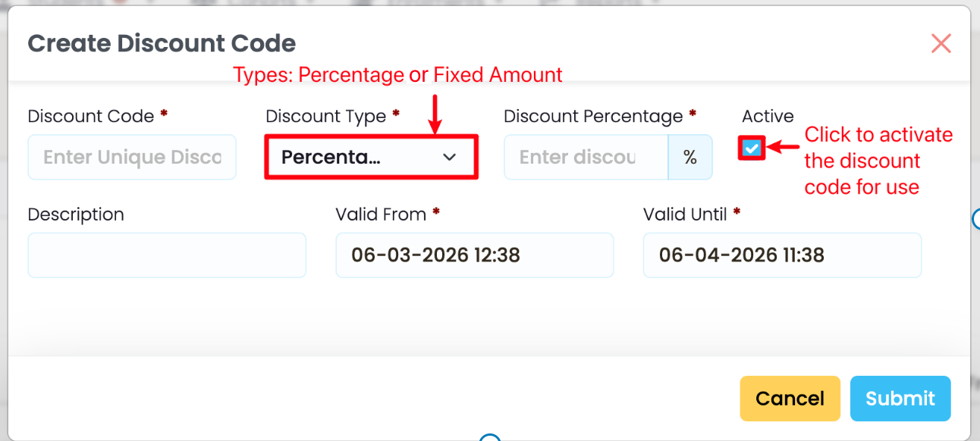
Task: Click the Discount Percentage field label
Action: point(593,117)
